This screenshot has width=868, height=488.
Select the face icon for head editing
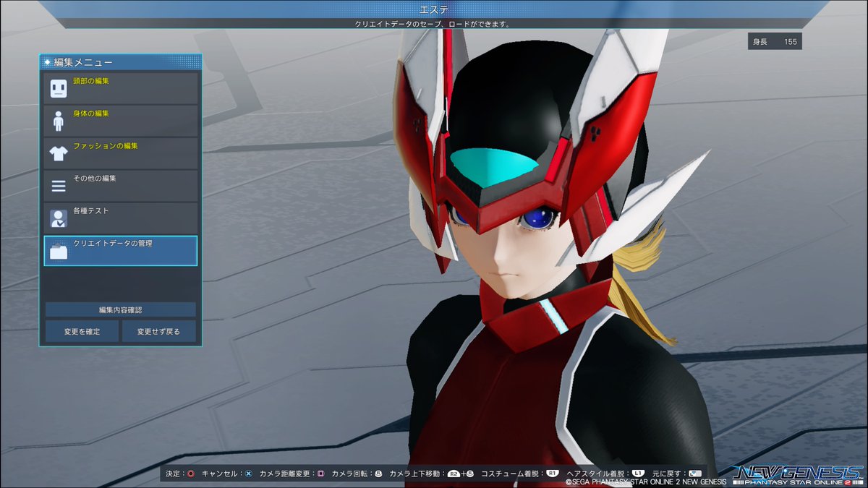pos(59,89)
